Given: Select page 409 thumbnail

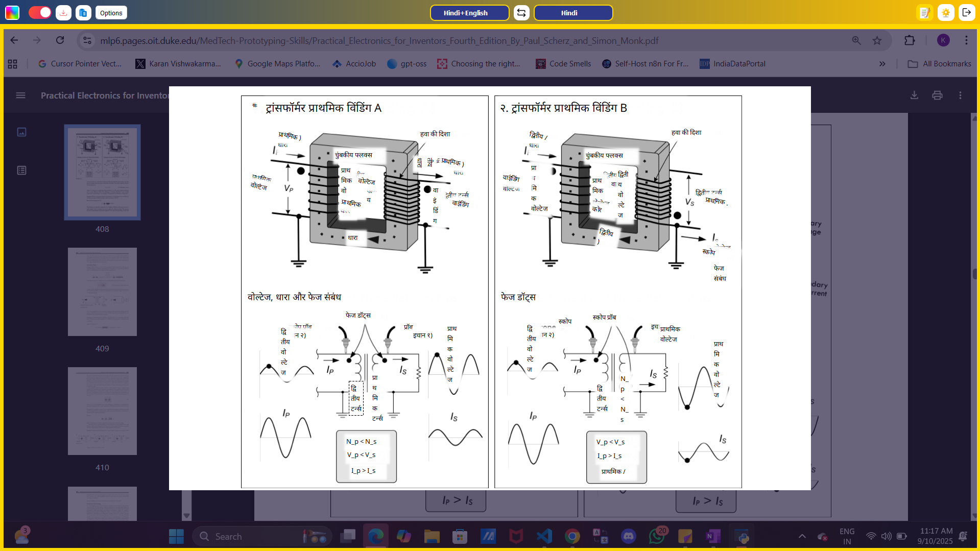Looking at the screenshot, I should [x=102, y=292].
